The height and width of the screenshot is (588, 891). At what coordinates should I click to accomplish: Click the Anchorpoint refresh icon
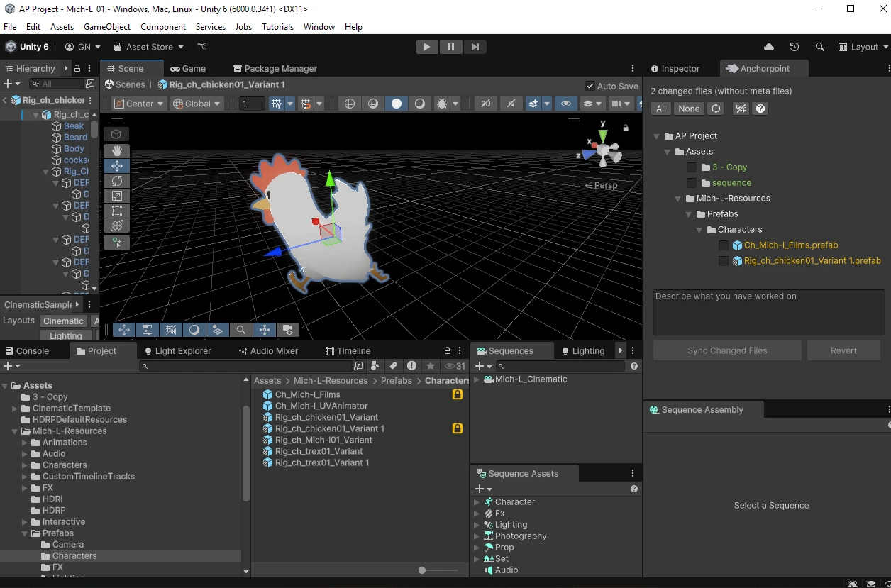coord(716,109)
